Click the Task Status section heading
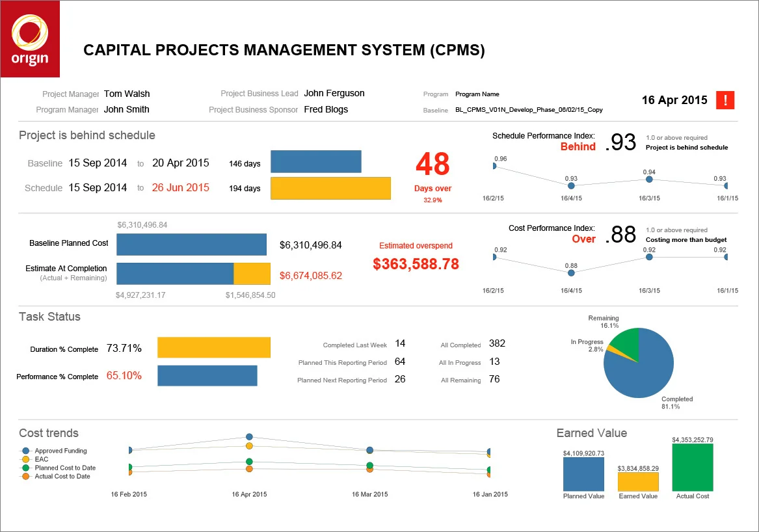 click(x=49, y=317)
